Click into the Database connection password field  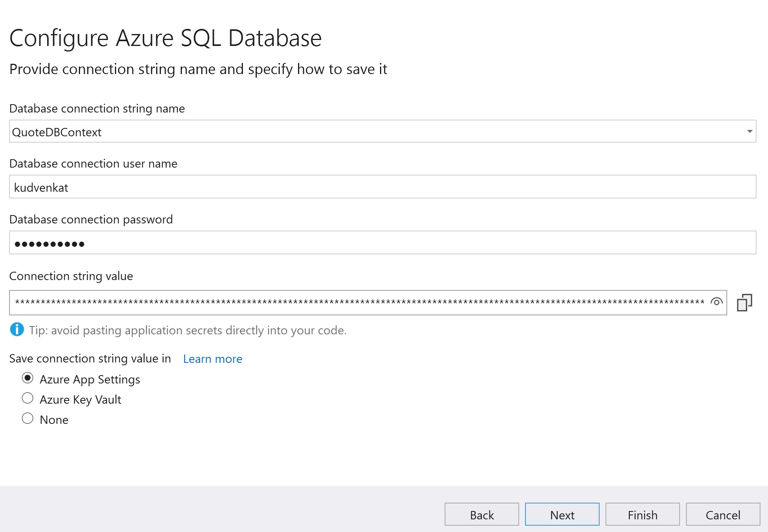tap(383, 243)
